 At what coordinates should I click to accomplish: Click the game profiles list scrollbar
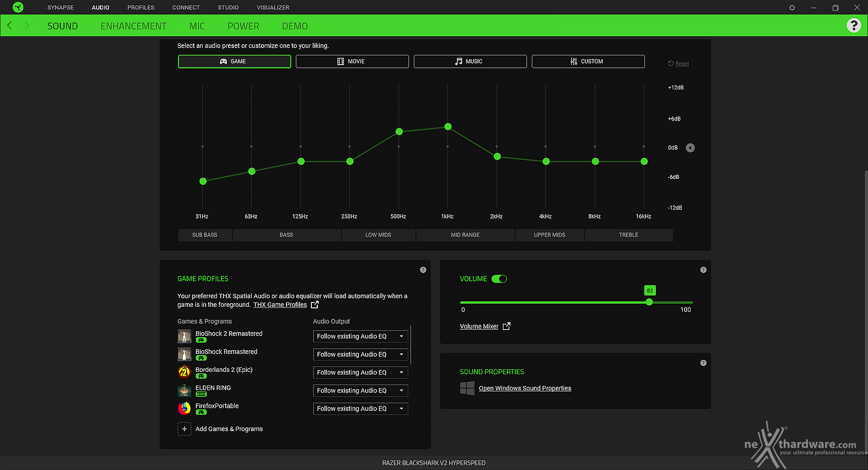411,345
